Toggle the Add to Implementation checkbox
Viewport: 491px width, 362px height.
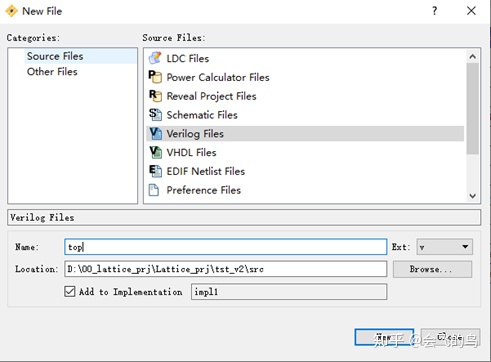70,292
